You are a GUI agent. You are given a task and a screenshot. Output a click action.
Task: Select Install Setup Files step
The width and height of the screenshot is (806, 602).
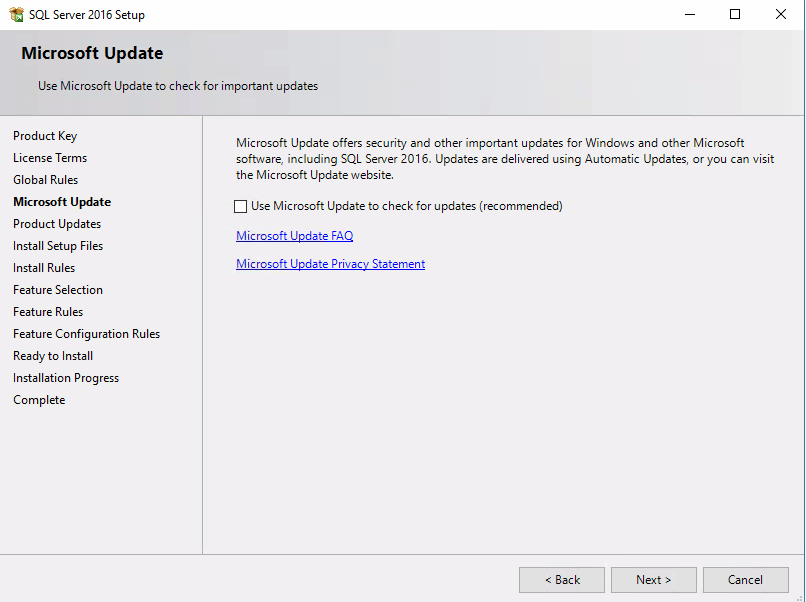[57, 245]
